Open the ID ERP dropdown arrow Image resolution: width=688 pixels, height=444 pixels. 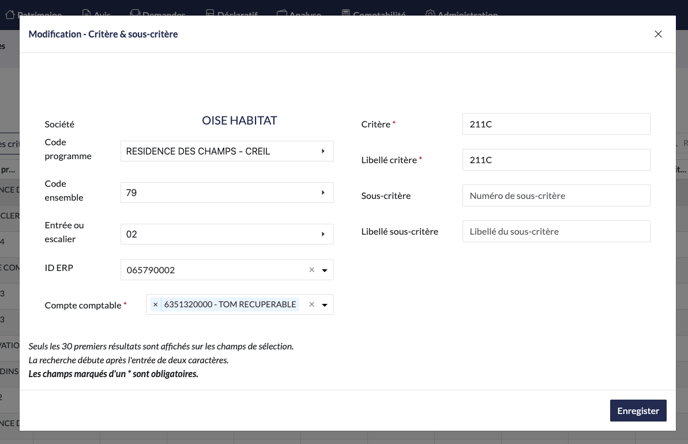[325, 270]
